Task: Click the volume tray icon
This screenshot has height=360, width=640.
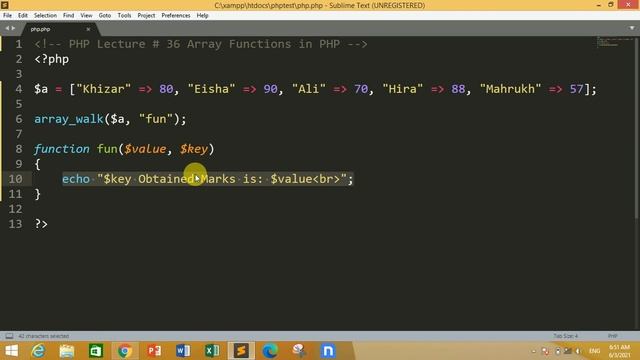Action: tap(578, 351)
